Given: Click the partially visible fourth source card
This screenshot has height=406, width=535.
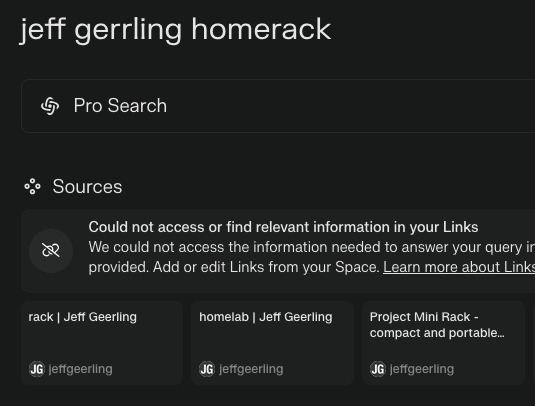Looking at the screenshot, I should click(x=533, y=343).
